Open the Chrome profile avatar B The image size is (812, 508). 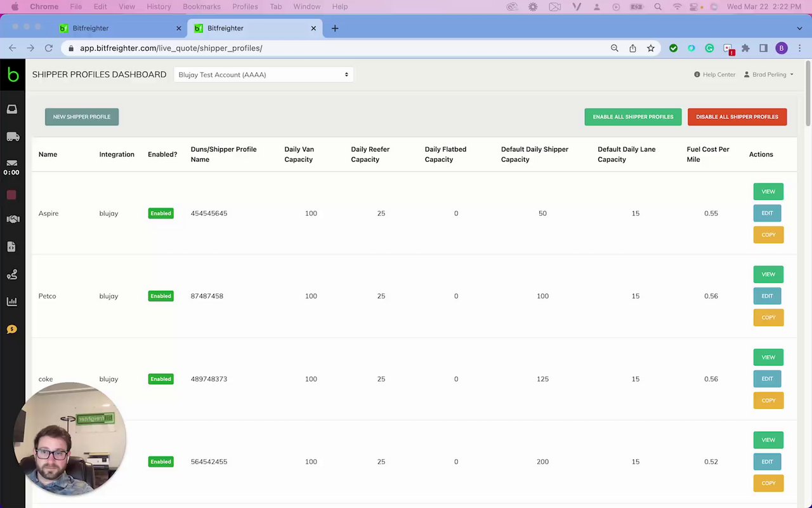782,48
